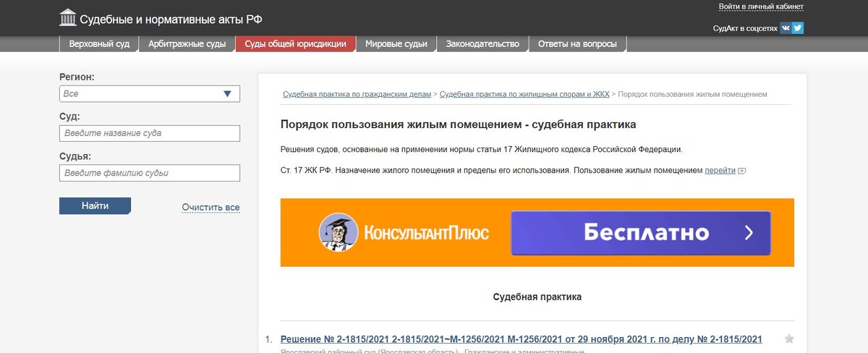This screenshot has width=868, height=353.
Task: Follow the перейти link
Action: (x=720, y=171)
